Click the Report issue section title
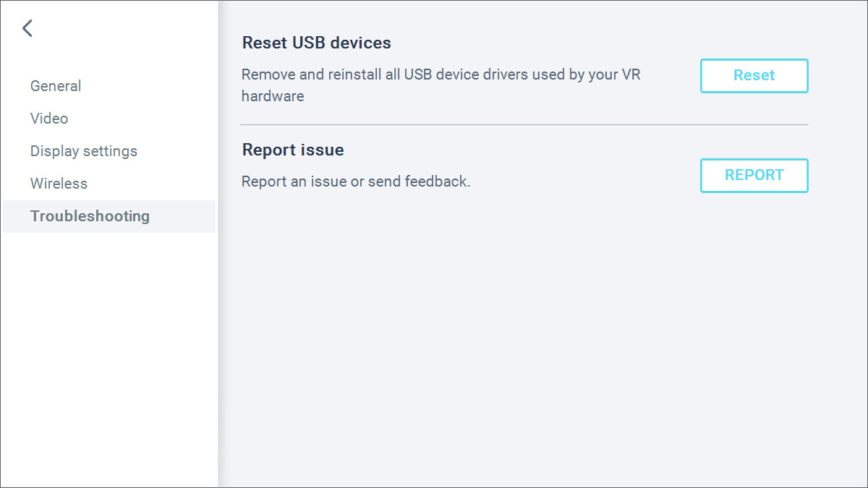The width and height of the screenshot is (868, 488). (292, 150)
